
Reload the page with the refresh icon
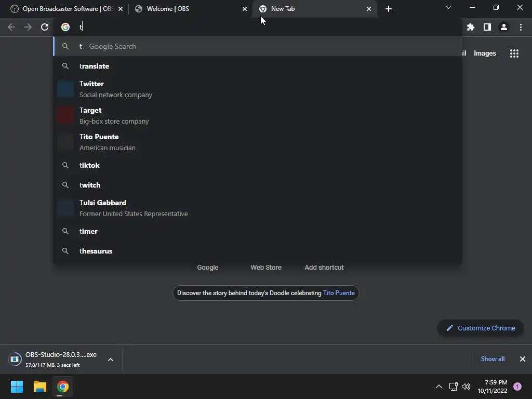[x=45, y=27]
